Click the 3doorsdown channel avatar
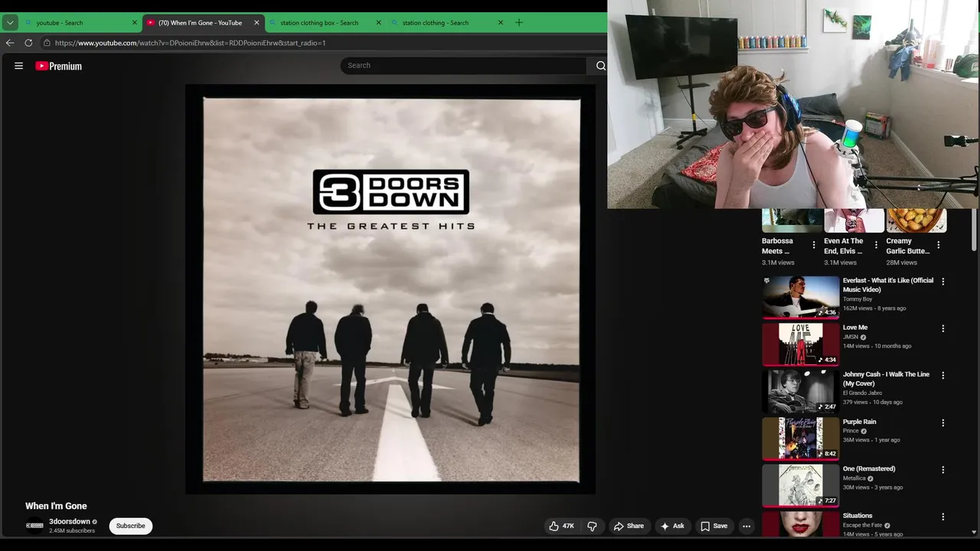 click(x=34, y=526)
